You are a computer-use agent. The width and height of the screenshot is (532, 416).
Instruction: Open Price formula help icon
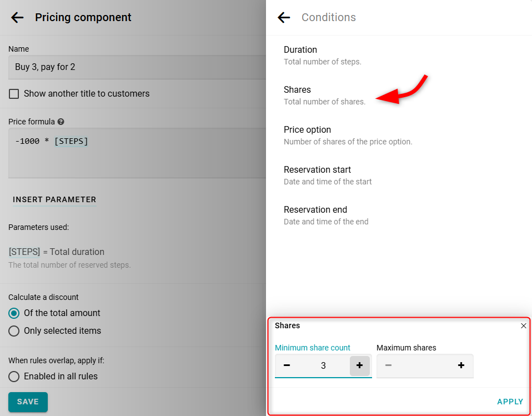pos(61,122)
